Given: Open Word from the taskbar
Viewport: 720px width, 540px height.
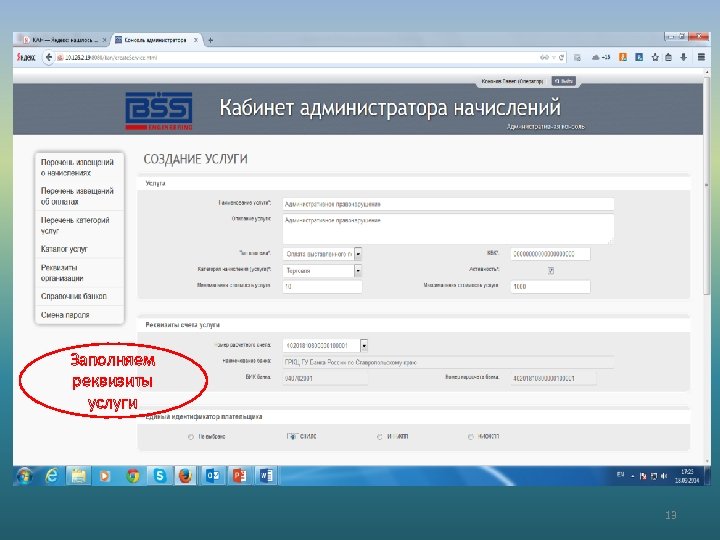Looking at the screenshot, I should click(266, 476).
